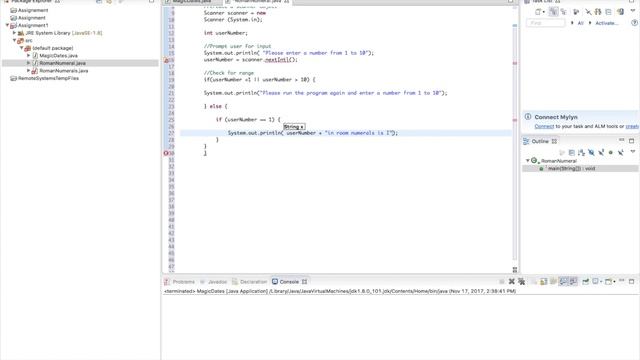Toggle Hide Local Types in Outline
The width and height of the screenshot is (640, 360).
pos(620,153)
